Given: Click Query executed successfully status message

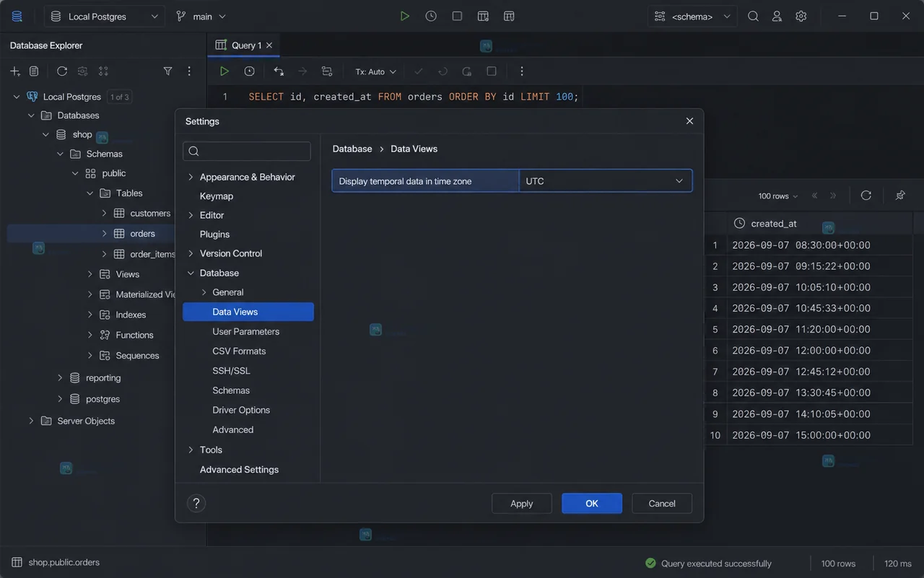Looking at the screenshot, I should [x=716, y=564].
